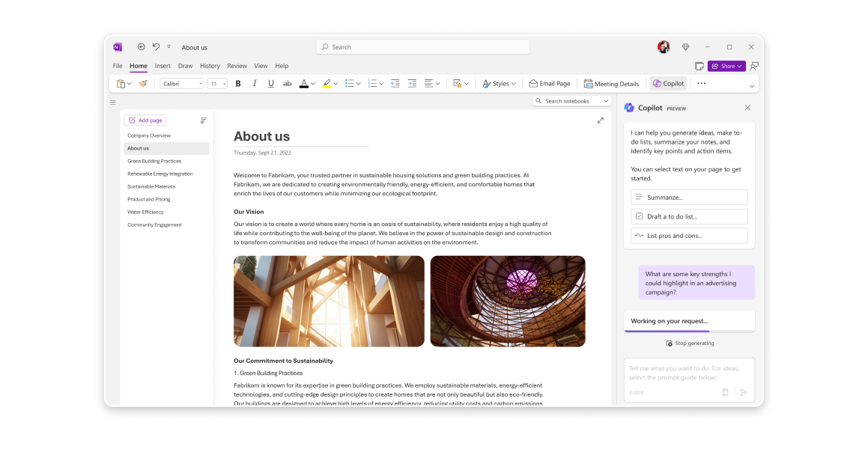
Task: Click the sort pages icon
Action: click(x=203, y=120)
